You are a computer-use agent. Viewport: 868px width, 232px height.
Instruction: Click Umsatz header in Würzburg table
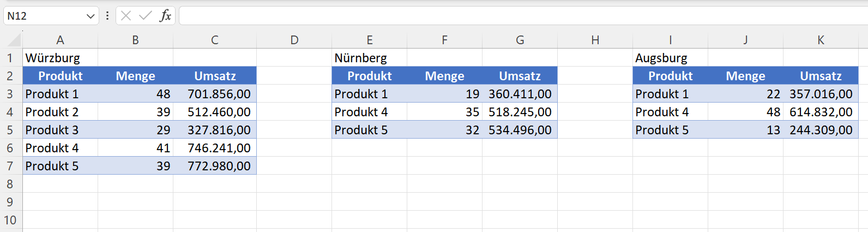coord(215,76)
